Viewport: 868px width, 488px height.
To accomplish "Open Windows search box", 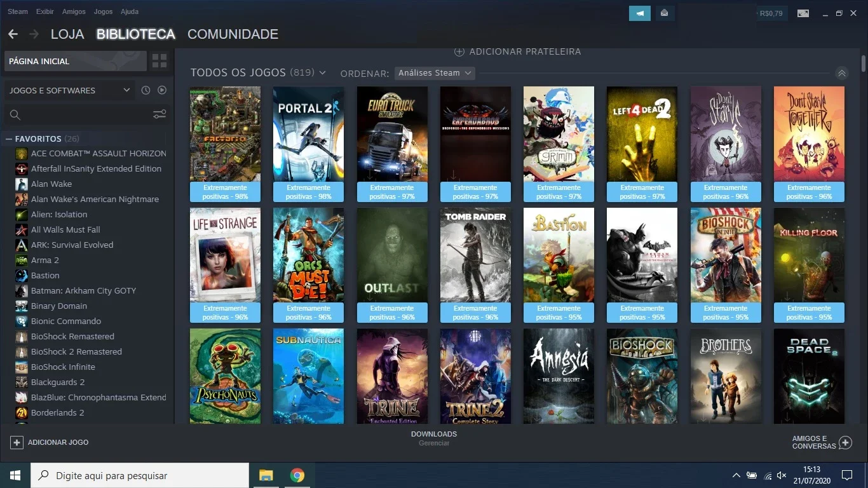I will point(140,475).
